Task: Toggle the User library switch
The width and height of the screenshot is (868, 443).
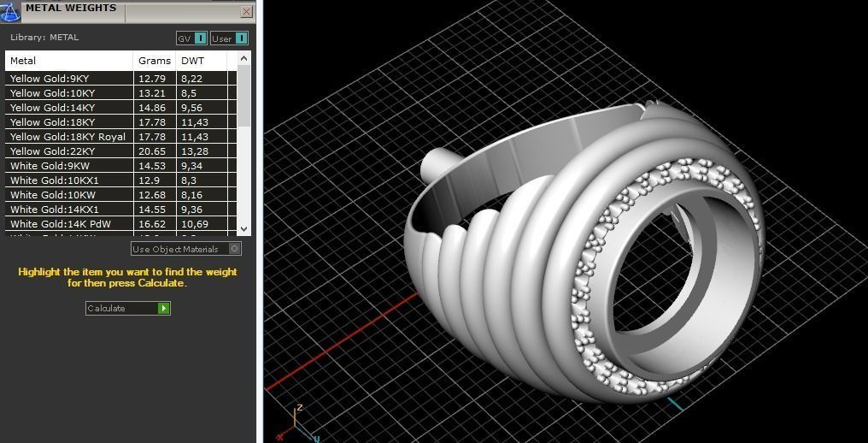Action: [x=229, y=38]
